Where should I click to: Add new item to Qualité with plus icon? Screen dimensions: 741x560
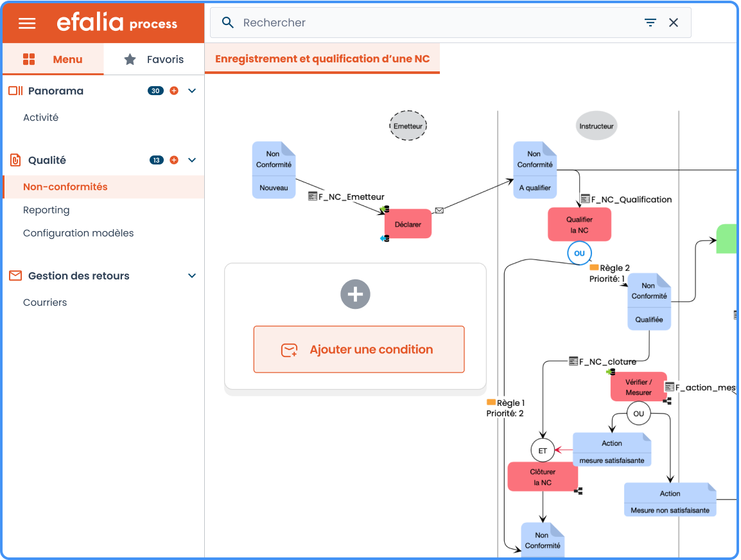pyautogui.click(x=174, y=160)
